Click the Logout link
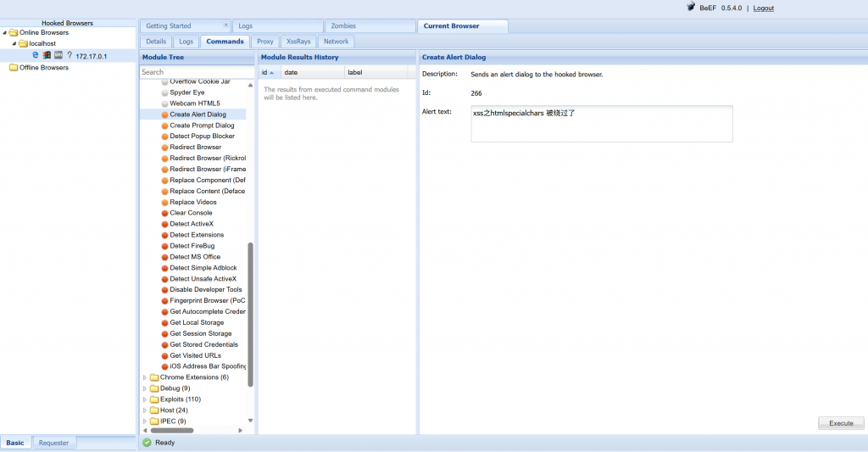The width and height of the screenshot is (868, 452). pos(763,8)
